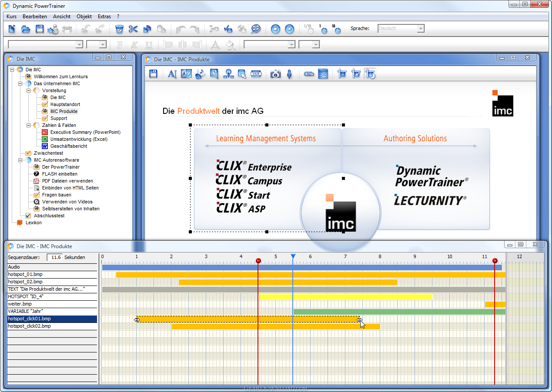Viewport: 552px width, 392px height.
Task: Select the Lexikon tree item
Action: point(33,223)
